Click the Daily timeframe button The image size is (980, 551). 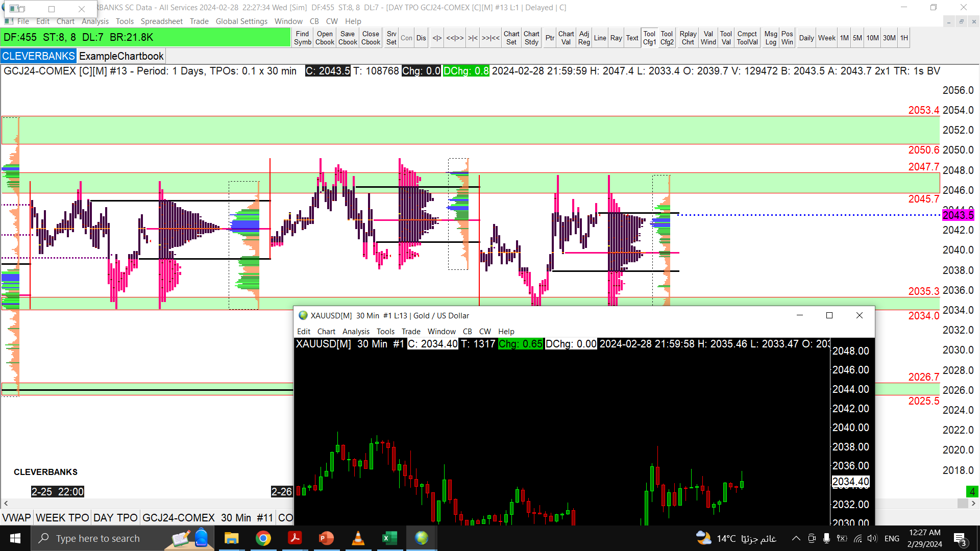click(x=806, y=38)
